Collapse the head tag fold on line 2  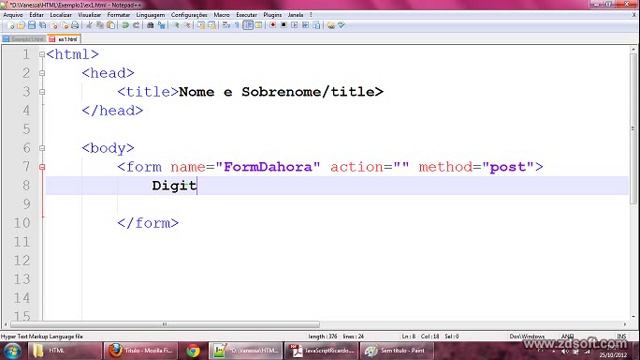click(x=42, y=73)
